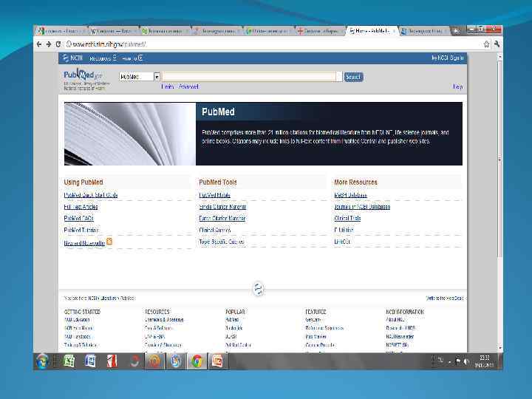Expand the Resources menu in the NCBI bar
Viewport: 532px width, 399px height.
tap(103, 58)
